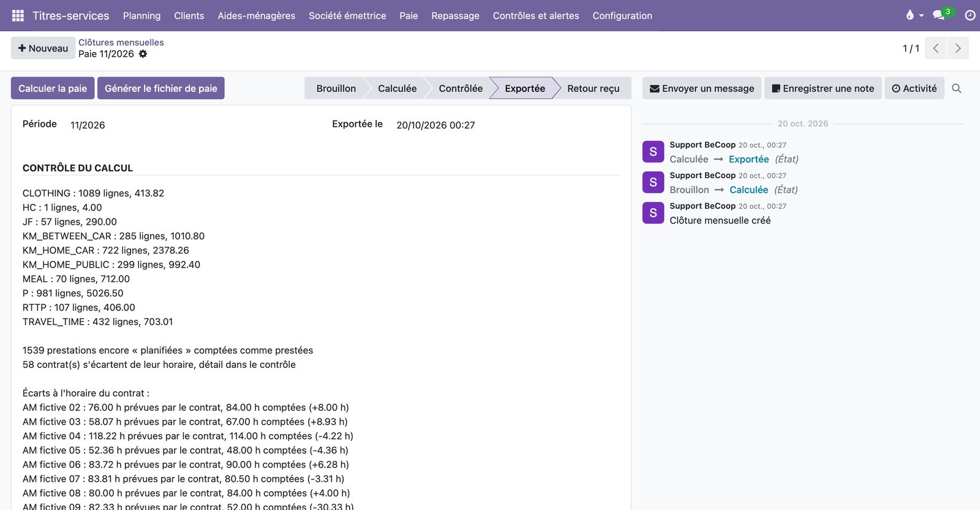Go to previous record arrow
Viewport: 980px width, 510px height.
[936, 48]
